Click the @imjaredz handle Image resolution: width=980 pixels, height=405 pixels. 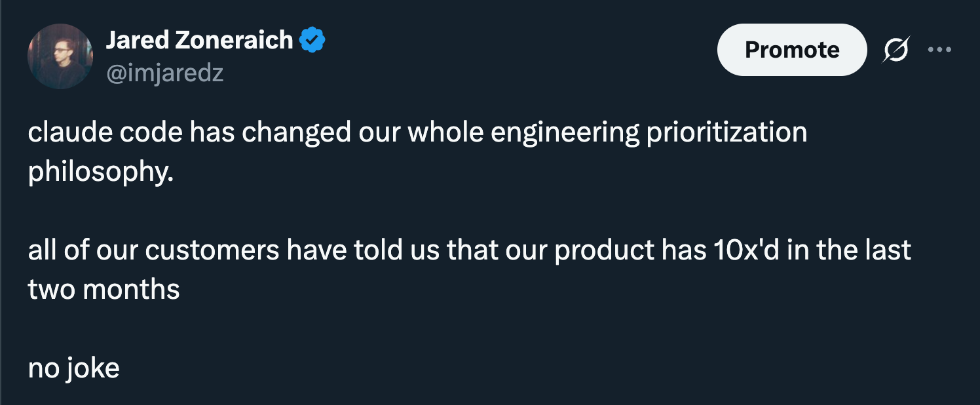164,73
